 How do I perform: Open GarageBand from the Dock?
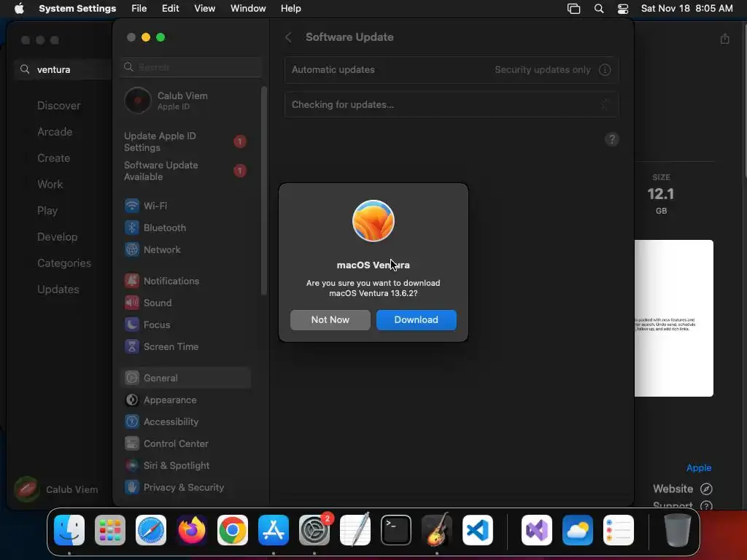click(x=437, y=530)
